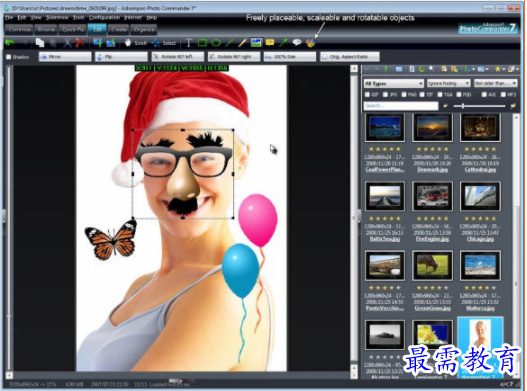Click the white speech bubble icon
527x391 pixels.
(297, 42)
